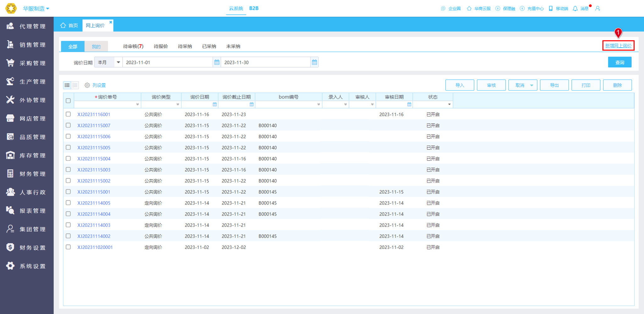Check the row XJ20231114005 checkbox
Screen dimensions: 644x314
tap(68, 203)
